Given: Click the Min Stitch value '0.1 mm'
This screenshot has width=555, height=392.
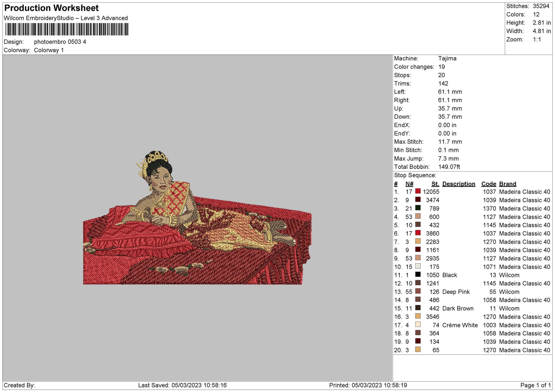Looking at the screenshot, I should point(449,150).
